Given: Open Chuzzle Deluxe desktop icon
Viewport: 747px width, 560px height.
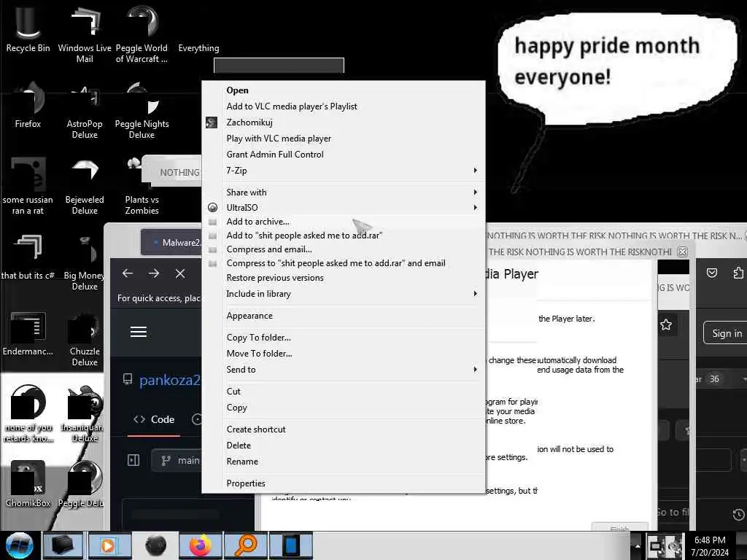Looking at the screenshot, I should click(85, 339).
